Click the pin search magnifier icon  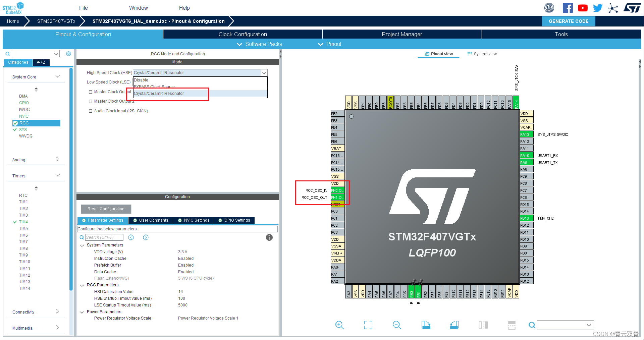[x=532, y=325]
